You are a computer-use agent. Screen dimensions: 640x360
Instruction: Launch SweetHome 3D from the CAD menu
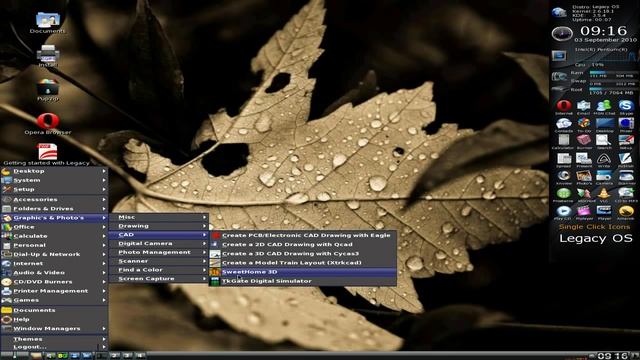302,272
